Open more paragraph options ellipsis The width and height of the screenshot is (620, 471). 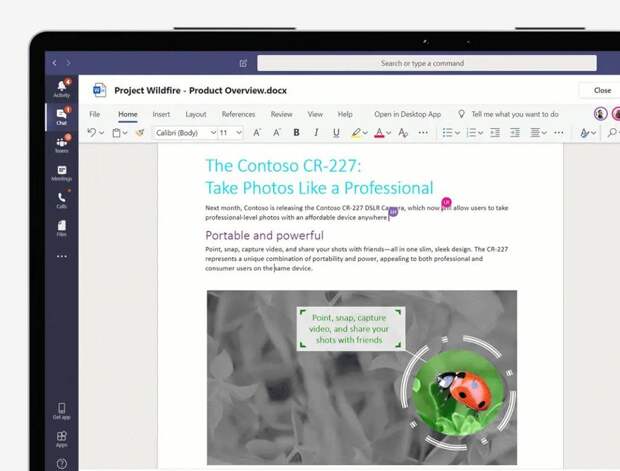tap(559, 132)
